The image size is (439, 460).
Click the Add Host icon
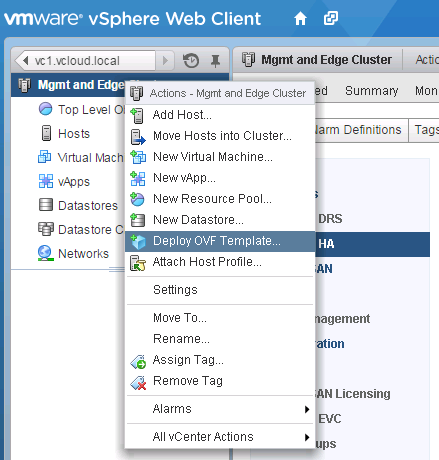pos(137,115)
